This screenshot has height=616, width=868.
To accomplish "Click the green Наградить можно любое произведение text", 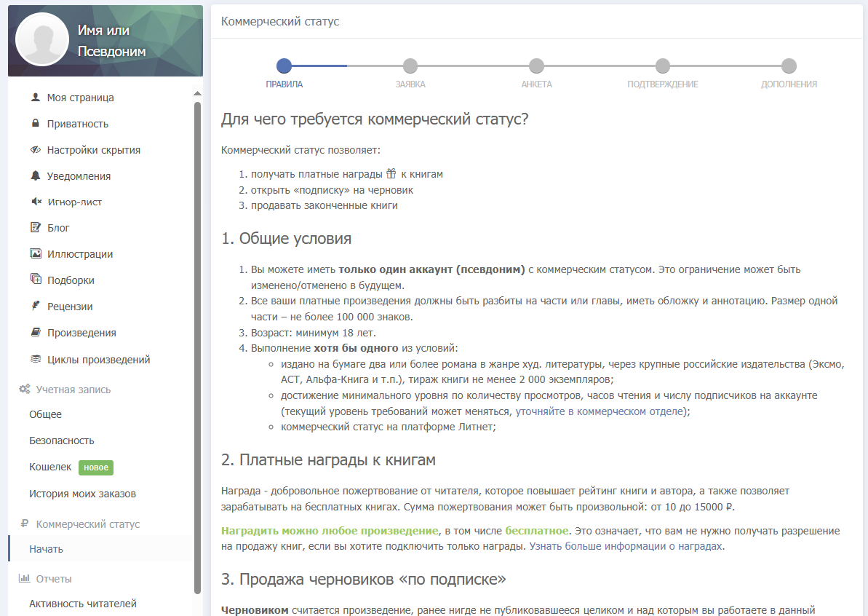I will 330,531.
